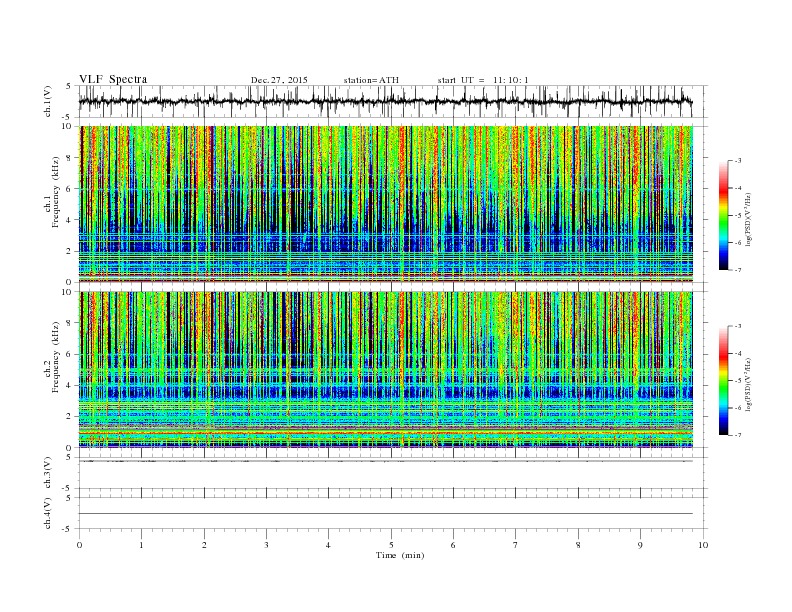Click the time axis tick label '6'

click(x=453, y=545)
